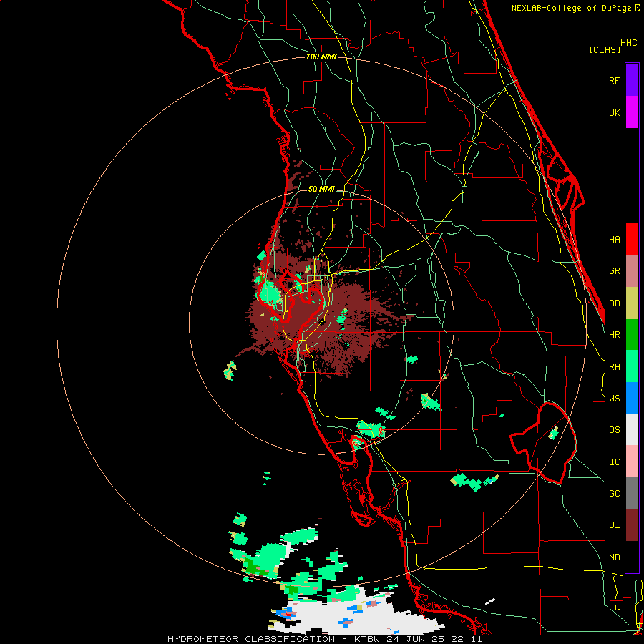
Task: Click the "[CLAS]" units label
Action: 605,50
